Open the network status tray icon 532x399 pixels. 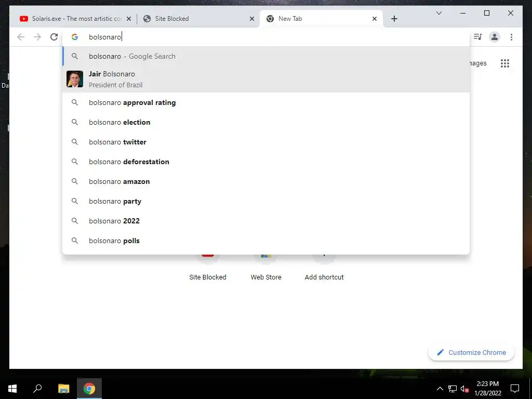click(453, 389)
